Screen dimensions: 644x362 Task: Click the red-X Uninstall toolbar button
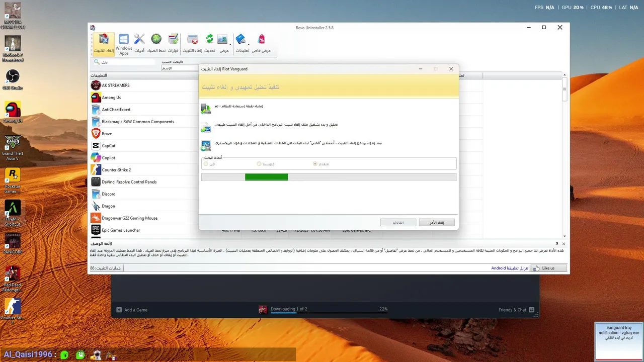coord(192,43)
